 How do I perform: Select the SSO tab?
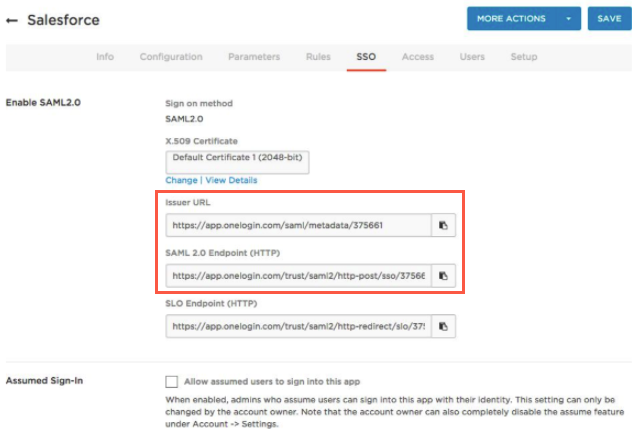(366, 57)
